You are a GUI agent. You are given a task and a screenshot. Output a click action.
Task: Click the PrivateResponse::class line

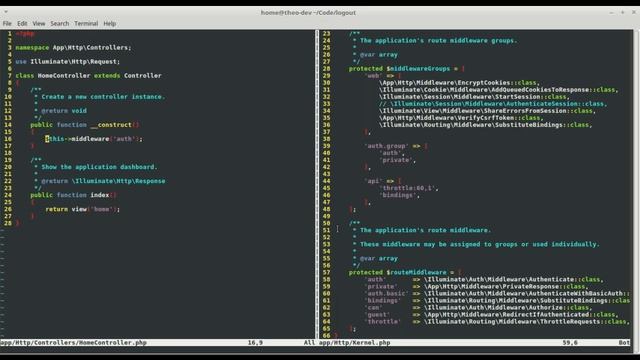coord(476,287)
